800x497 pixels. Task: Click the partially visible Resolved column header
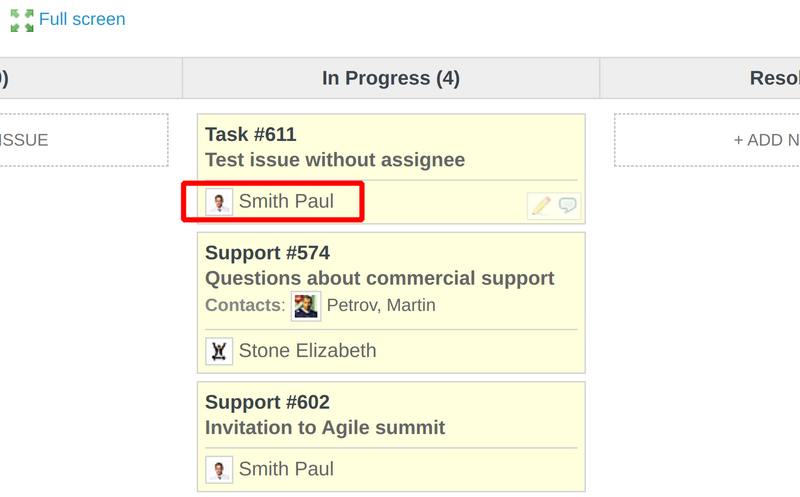click(x=774, y=78)
